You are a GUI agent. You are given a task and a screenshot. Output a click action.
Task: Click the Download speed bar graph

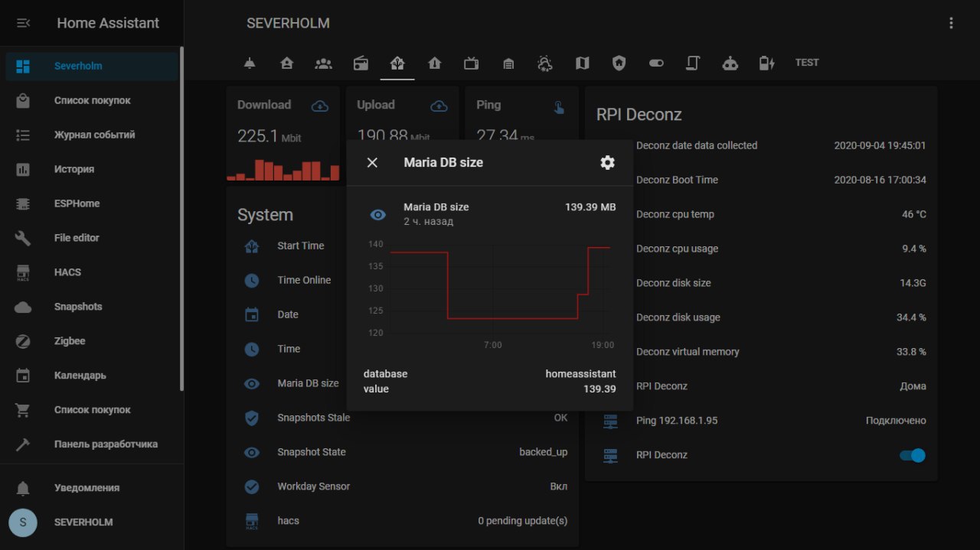tap(283, 170)
